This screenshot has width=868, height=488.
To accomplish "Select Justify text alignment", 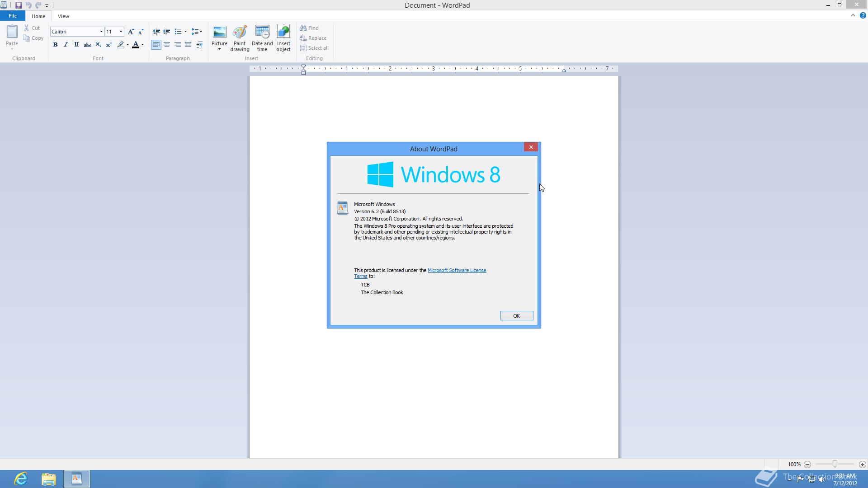I will point(188,45).
